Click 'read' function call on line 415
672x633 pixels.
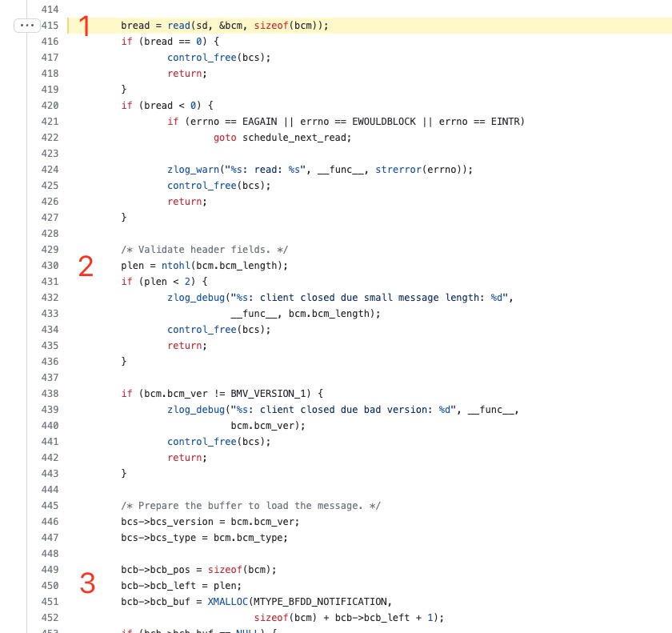[178, 26]
